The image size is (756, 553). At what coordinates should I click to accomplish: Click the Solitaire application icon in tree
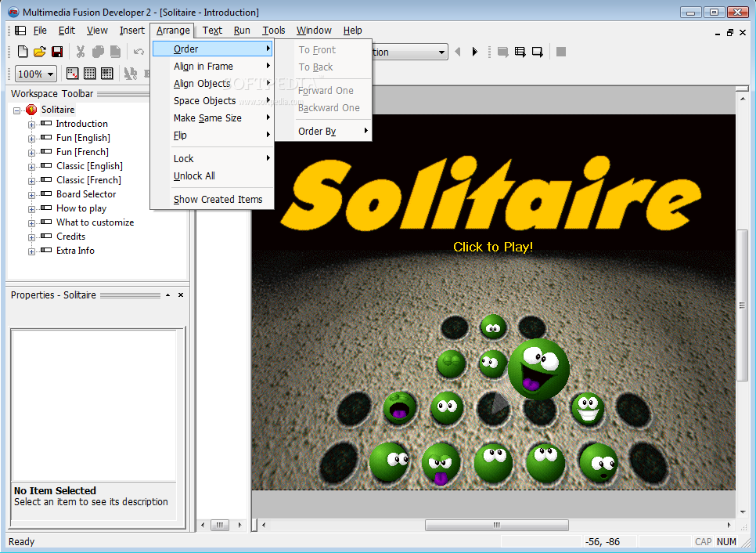[31, 110]
